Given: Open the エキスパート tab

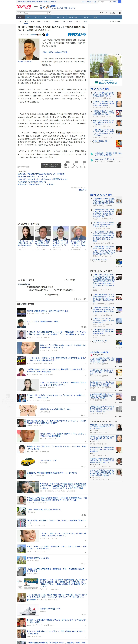Looking at the screenshot, I should [48, 17].
